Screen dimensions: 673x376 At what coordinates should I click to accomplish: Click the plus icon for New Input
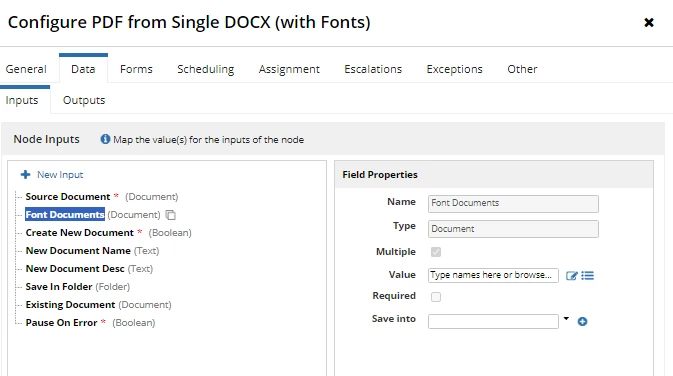(25, 174)
